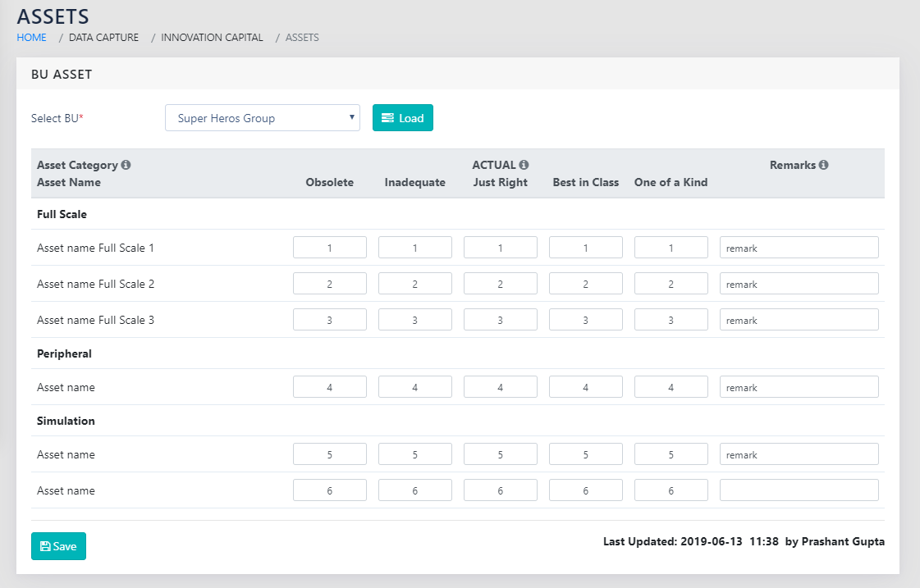Click info icon beside ACTUAL header
The image size is (920, 588).
click(x=524, y=165)
